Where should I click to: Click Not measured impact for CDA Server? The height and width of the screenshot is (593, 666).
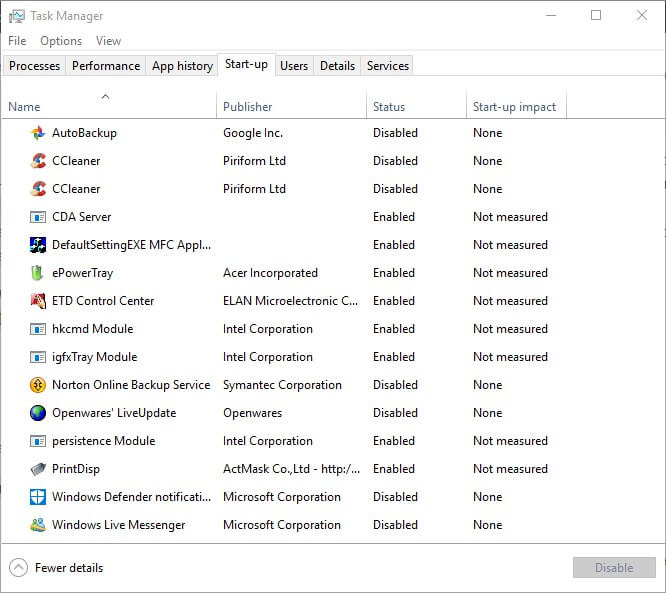tap(510, 217)
